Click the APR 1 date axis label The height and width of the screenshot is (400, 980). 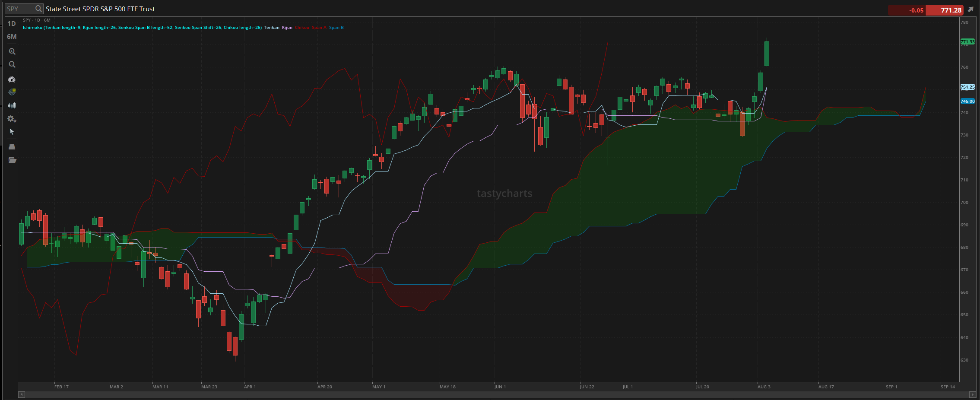coord(250,387)
